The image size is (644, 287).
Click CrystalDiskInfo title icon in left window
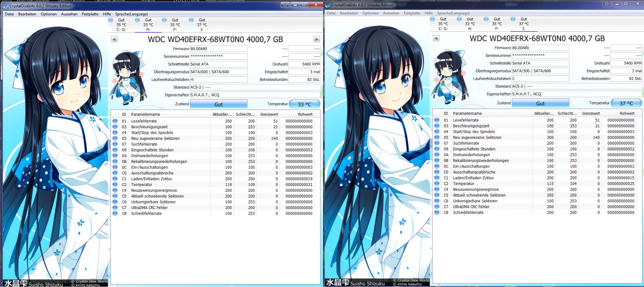pyautogui.click(x=5, y=6)
